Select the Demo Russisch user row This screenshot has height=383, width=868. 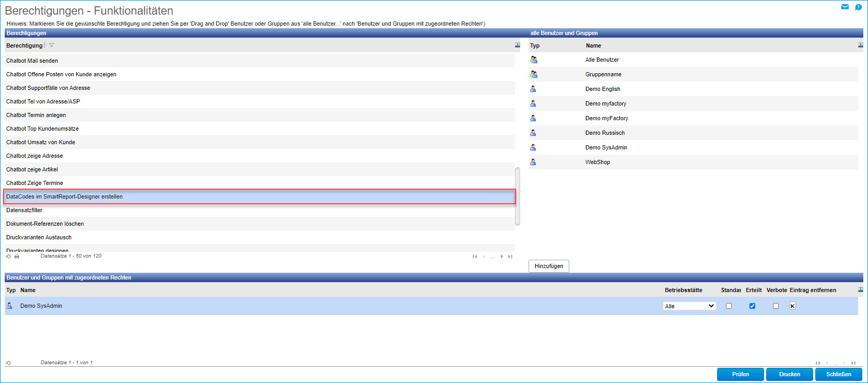point(605,133)
